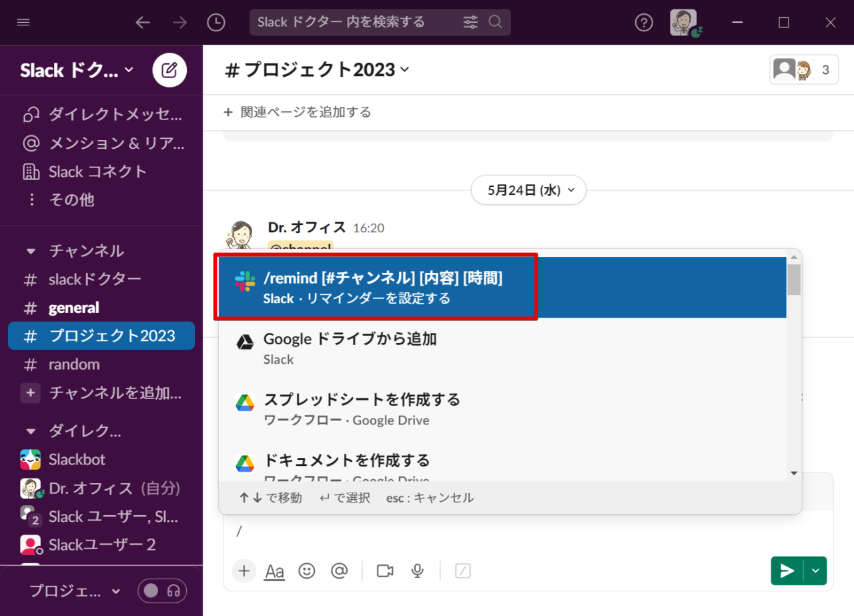This screenshot has width=854, height=616.
Task: Open the help question mark icon
Action: (x=643, y=23)
